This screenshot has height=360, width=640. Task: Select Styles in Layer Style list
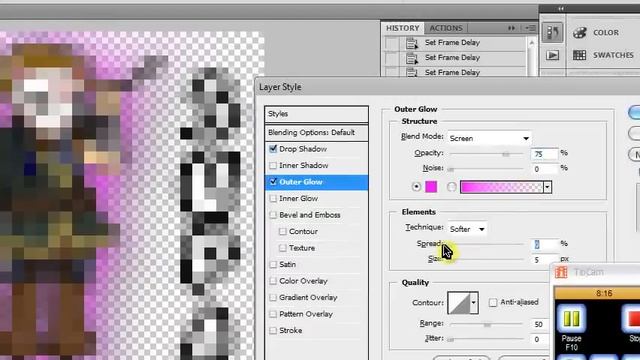click(x=316, y=114)
